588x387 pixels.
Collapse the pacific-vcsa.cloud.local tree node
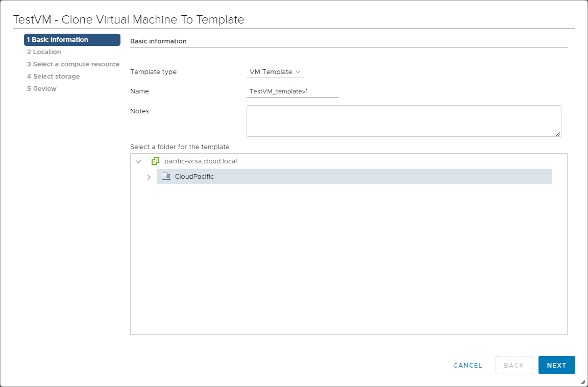(x=138, y=161)
